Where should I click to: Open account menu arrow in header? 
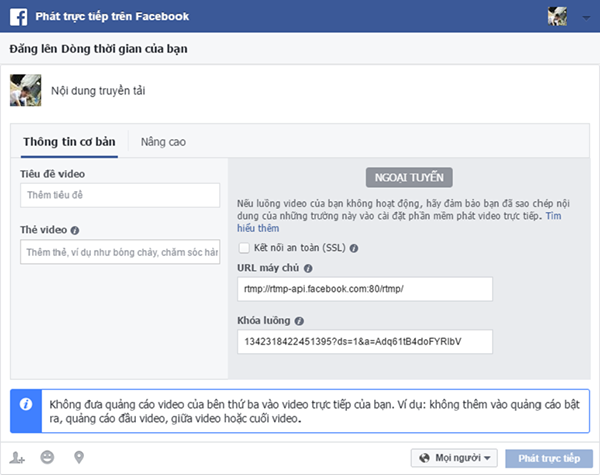[x=586, y=18]
